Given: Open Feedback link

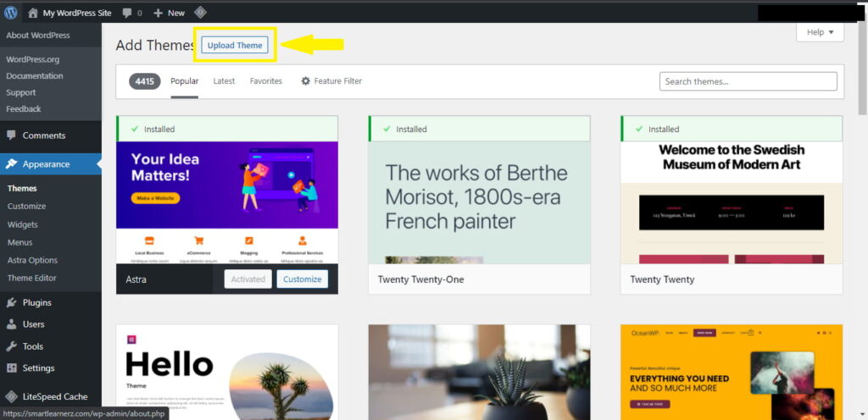Looking at the screenshot, I should tap(23, 109).
